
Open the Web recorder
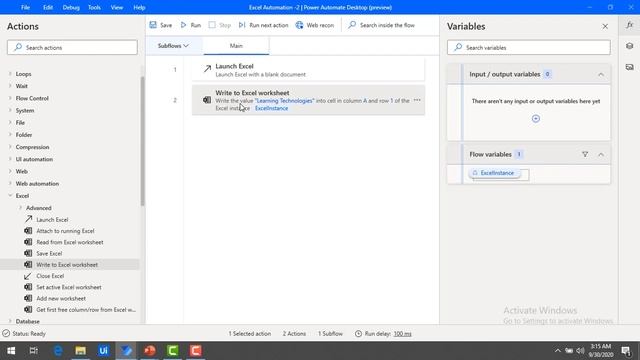point(315,25)
